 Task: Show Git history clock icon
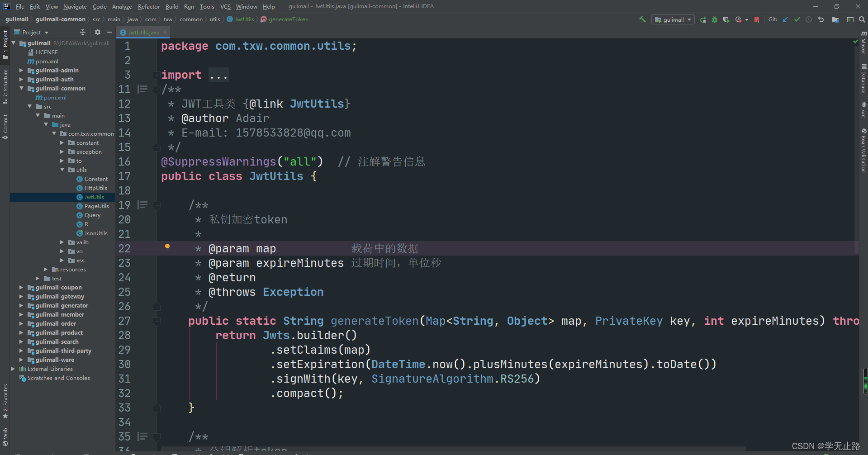coord(809,19)
